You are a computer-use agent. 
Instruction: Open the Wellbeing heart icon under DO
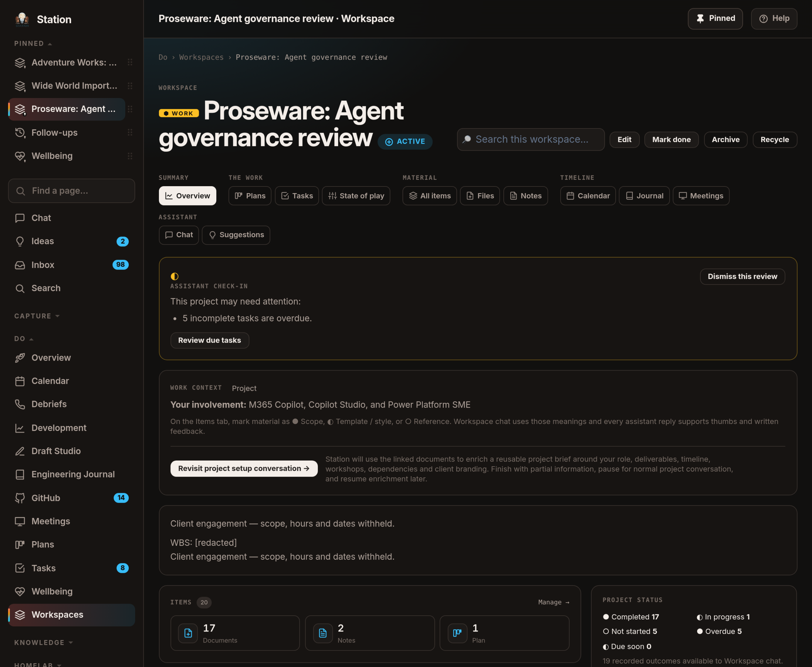71,591
